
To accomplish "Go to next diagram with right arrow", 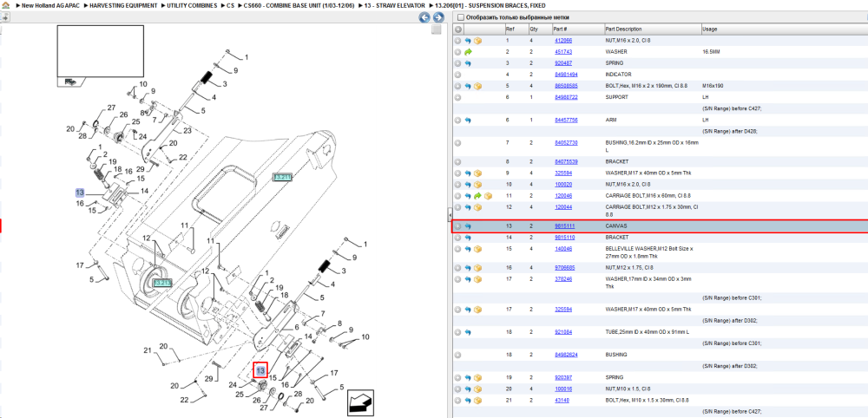I will click(x=437, y=17).
